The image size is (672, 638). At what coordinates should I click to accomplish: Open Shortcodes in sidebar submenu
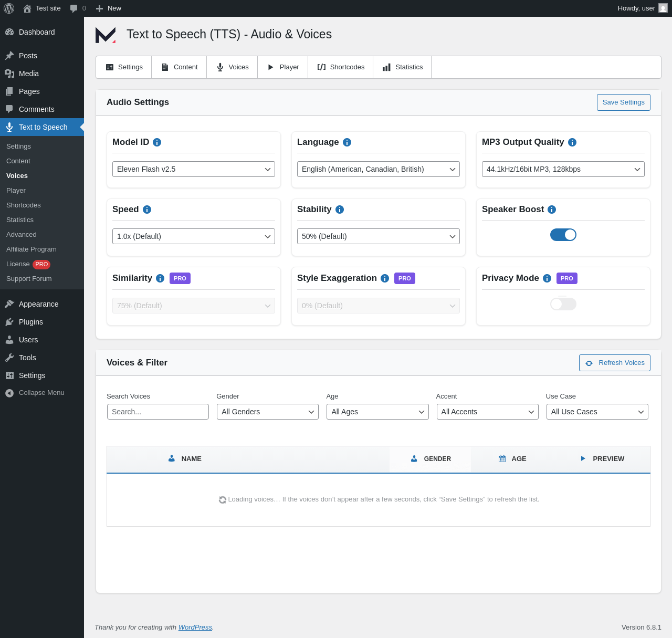click(42, 205)
